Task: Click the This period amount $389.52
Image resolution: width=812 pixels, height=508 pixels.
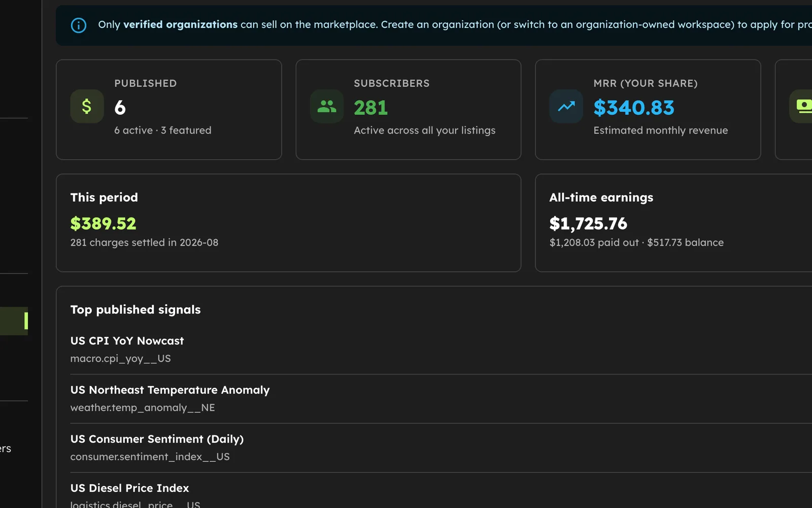Action: [x=103, y=224]
